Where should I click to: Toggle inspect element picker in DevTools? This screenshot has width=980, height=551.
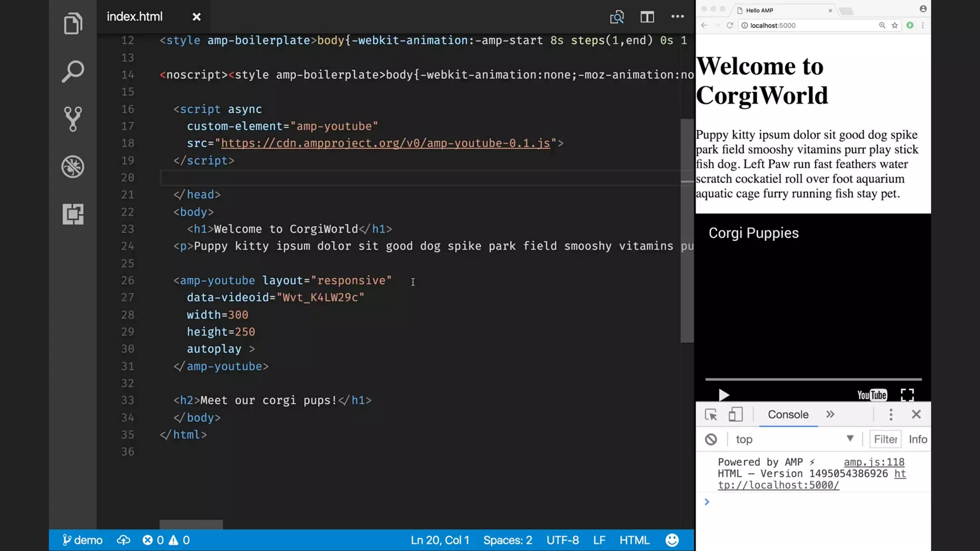coord(711,414)
